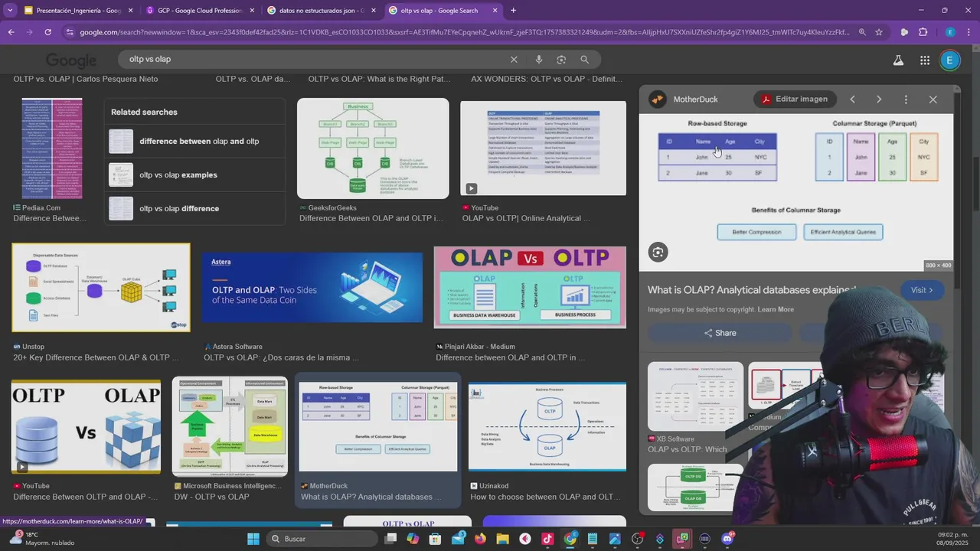The height and width of the screenshot is (551, 980).
Task: Open Discord from the taskbar
Action: tap(727, 539)
